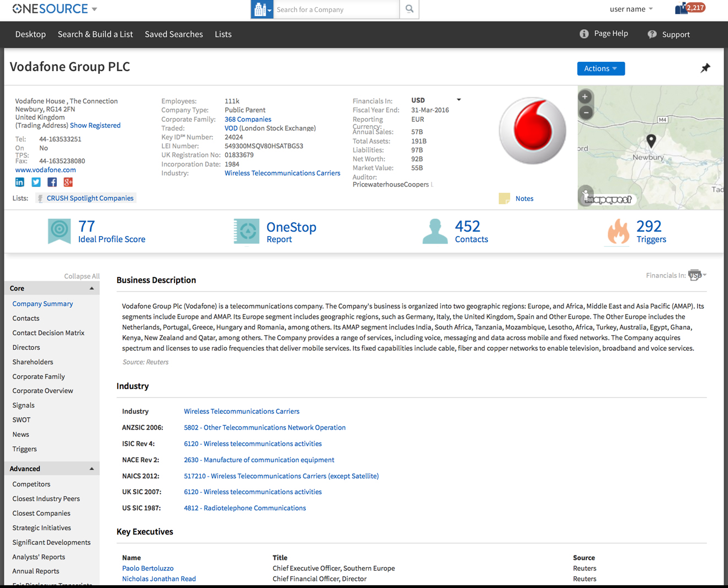
Task: Click the company building search-type icon
Action: [x=262, y=9]
